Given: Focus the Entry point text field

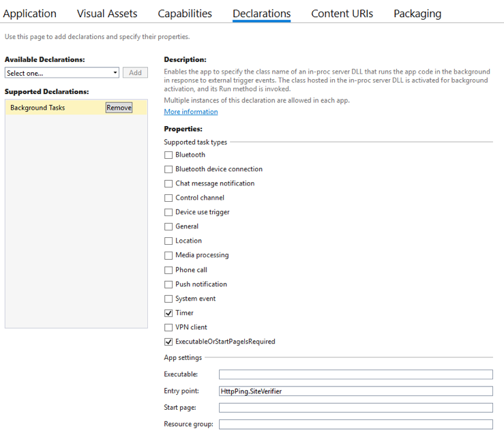Looking at the screenshot, I should click(x=355, y=391).
